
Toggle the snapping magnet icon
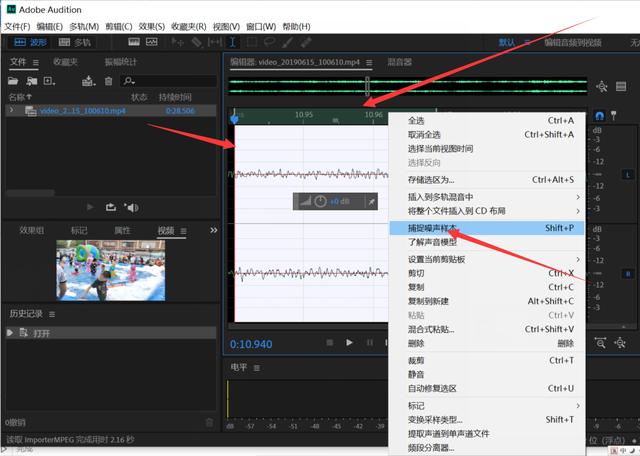tap(599, 116)
